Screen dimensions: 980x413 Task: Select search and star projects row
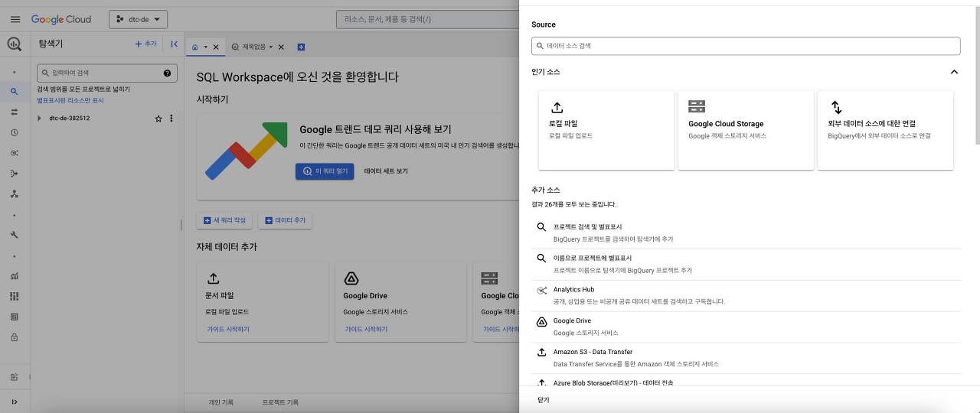click(x=746, y=233)
